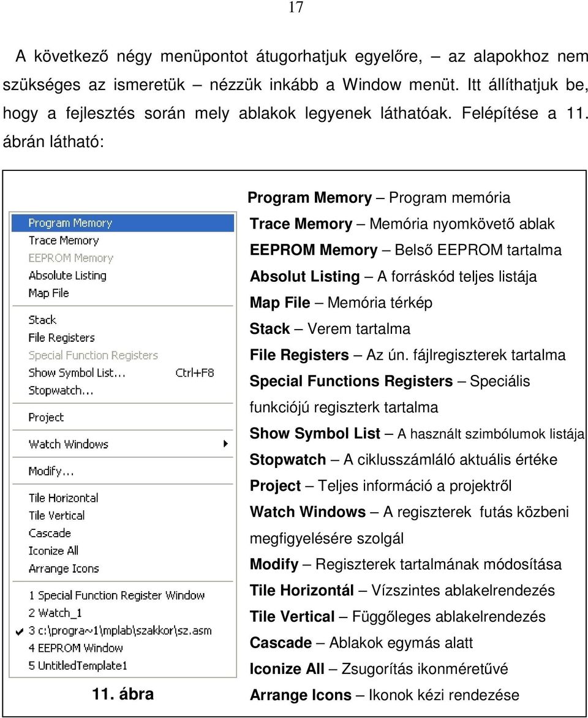This screenshot has width=588, height=718.
Task: Click the 'ábrán látható:' paragraph ending
Action: pos(53,142)
